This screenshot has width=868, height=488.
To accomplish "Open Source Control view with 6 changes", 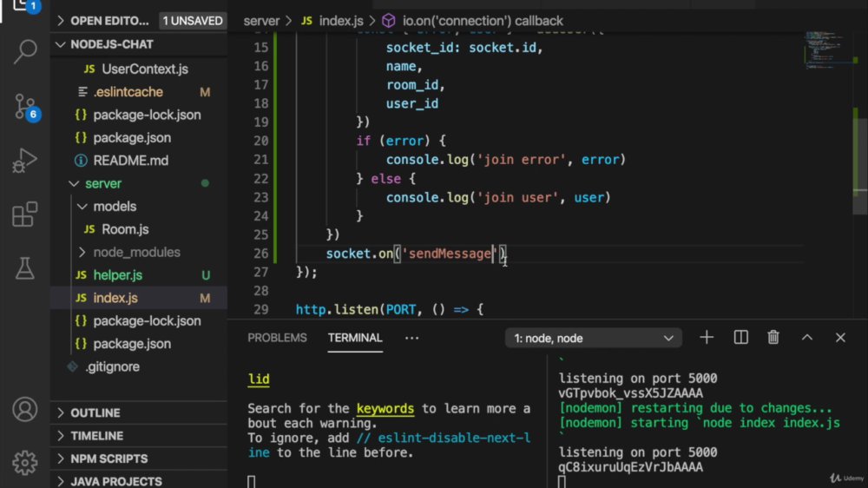I will [x=25, y=106].
